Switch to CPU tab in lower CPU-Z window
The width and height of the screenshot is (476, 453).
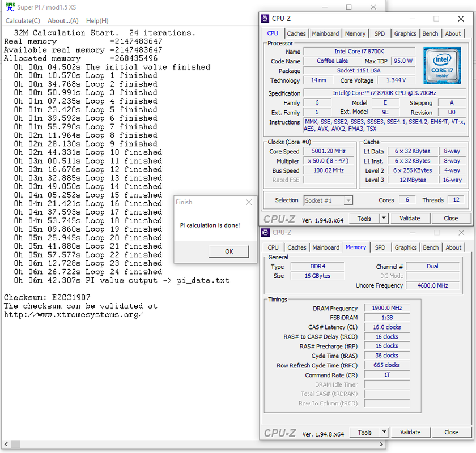pyautogui.click(x=273, y=247)
